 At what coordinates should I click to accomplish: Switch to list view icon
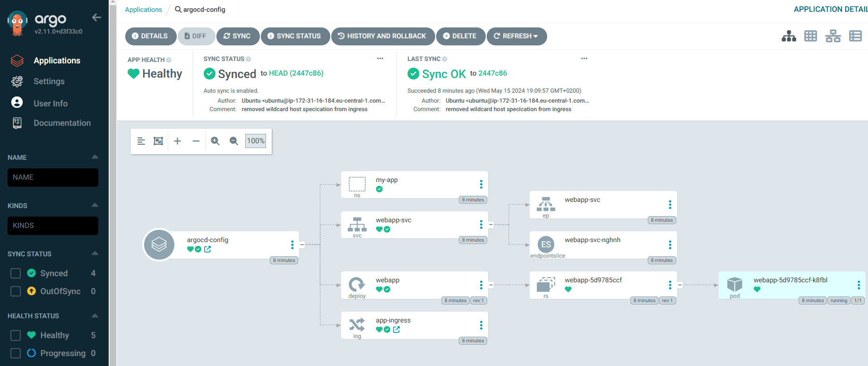tap(855, 36)
